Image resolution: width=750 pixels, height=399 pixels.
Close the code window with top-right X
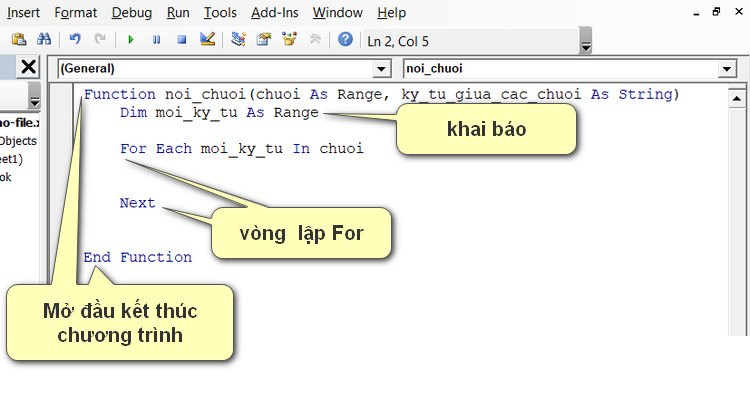(x=739, y=12)
